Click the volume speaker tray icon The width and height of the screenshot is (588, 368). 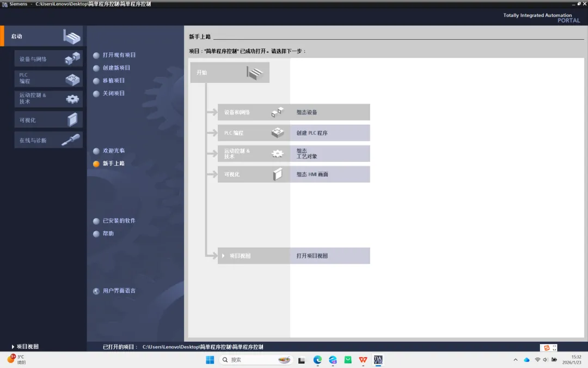(x=545, y=360)
